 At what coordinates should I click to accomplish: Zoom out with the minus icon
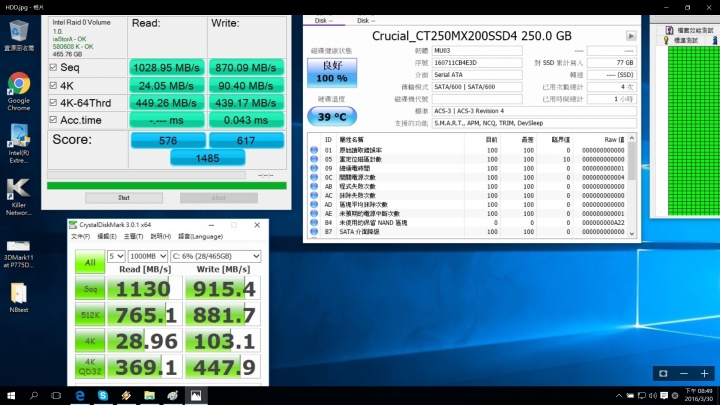click(x=684, y=373)
